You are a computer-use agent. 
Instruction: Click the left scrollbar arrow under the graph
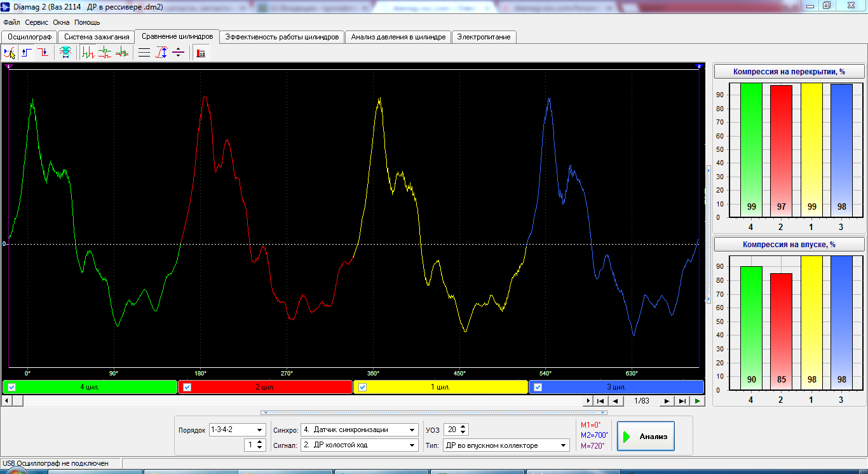(6, 401)
